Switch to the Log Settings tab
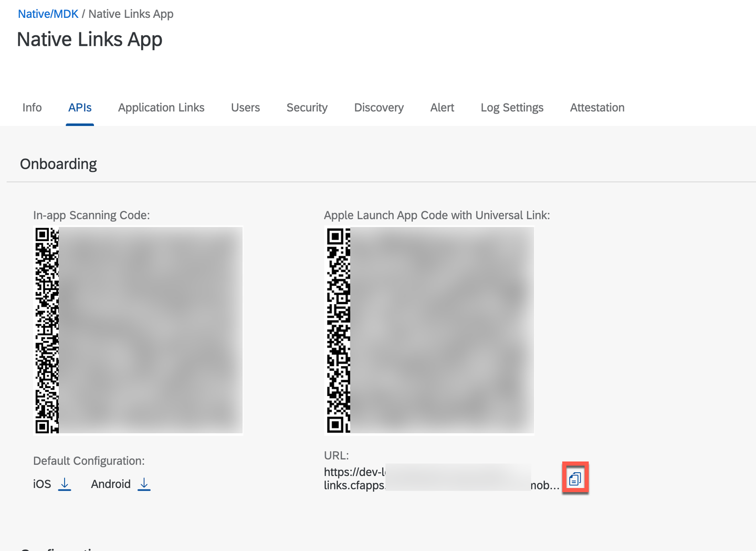The width and height of the screenshot is (756, 551). point(512,108)
